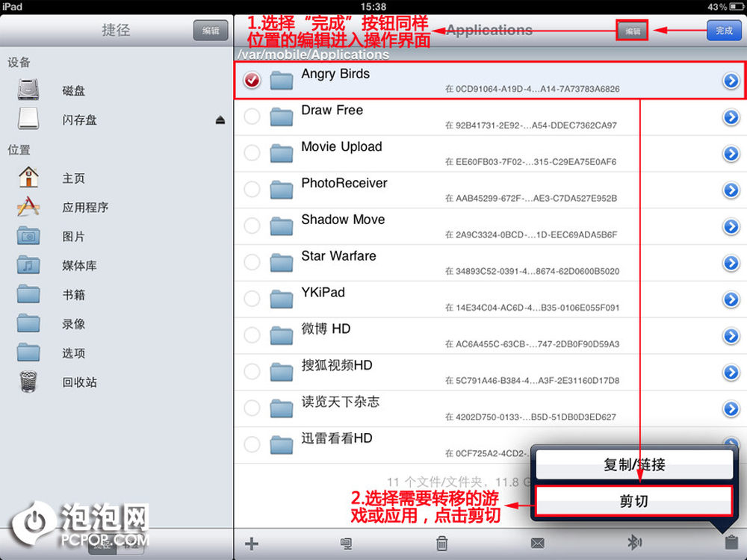747x560 pixels.
Task: Eject the 闪存盘 flash drive
Action: click(220, 119)
